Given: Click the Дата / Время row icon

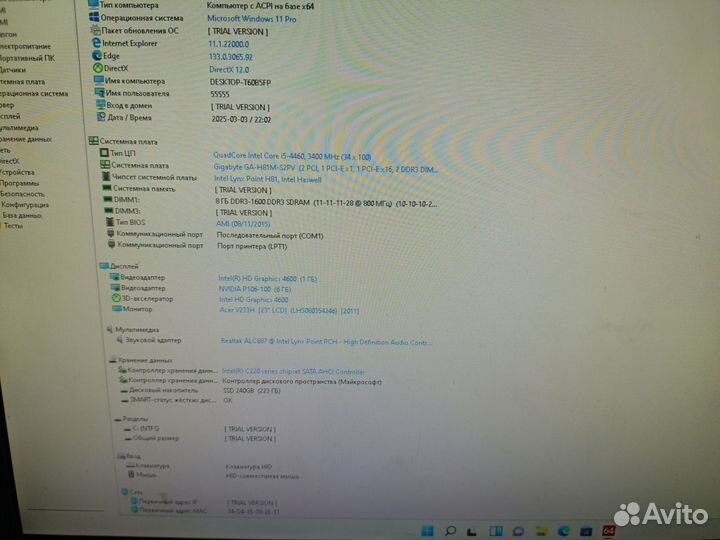Looking at the screenshot, I should tap(101, 117).
